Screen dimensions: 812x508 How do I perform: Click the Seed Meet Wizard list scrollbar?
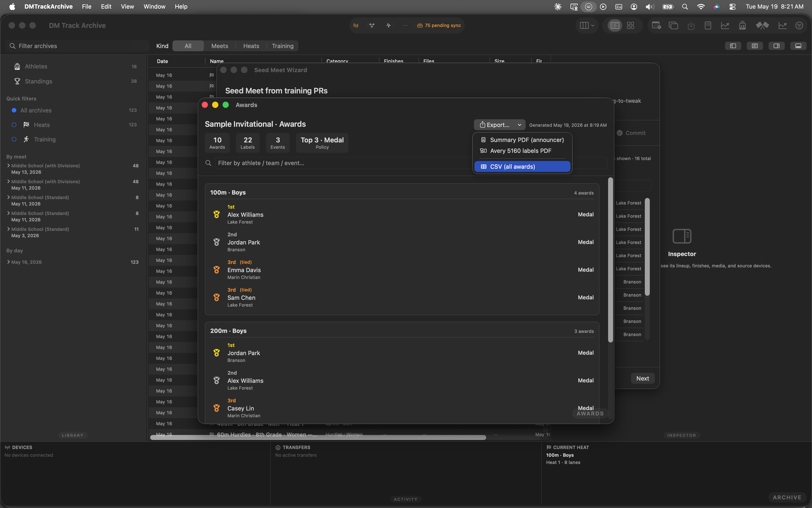(647, 247)
